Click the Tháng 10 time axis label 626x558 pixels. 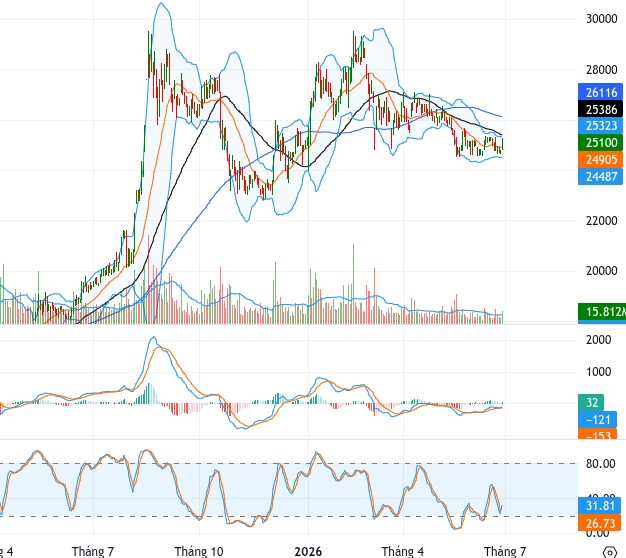[x=199, y=551]
